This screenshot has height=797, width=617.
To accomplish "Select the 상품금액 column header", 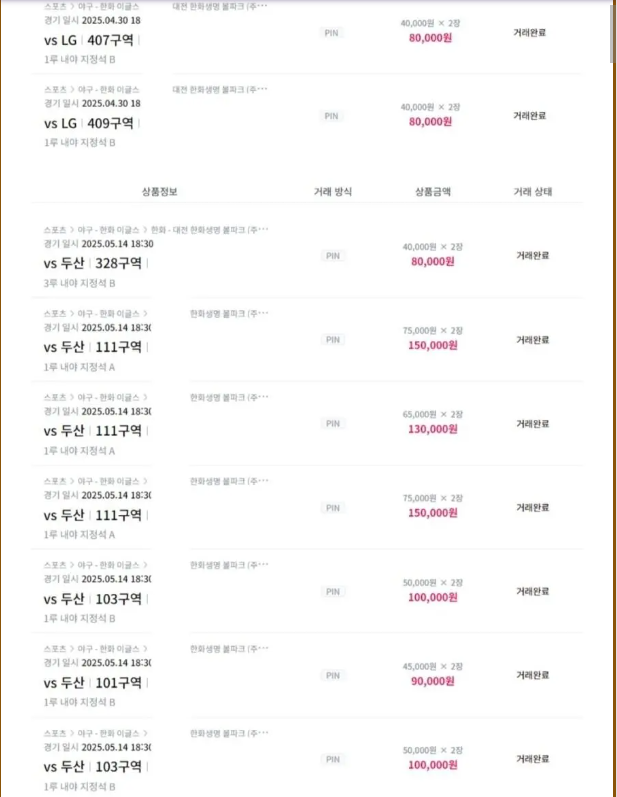I will click(433, 192).
